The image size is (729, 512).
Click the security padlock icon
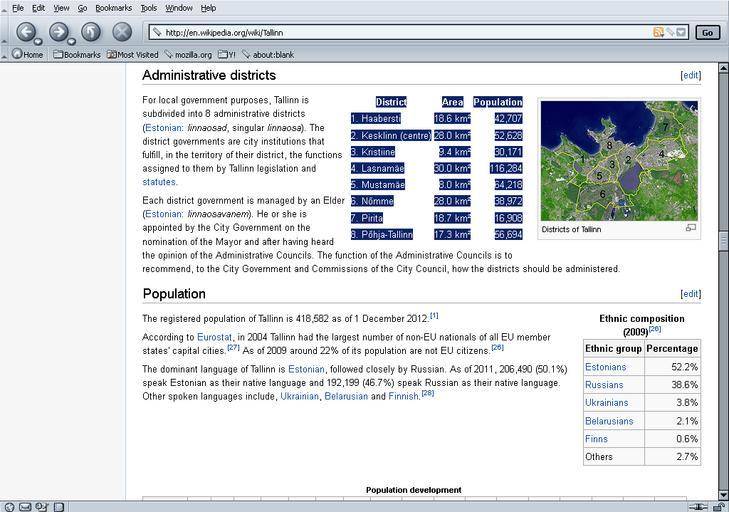(719, 507)
